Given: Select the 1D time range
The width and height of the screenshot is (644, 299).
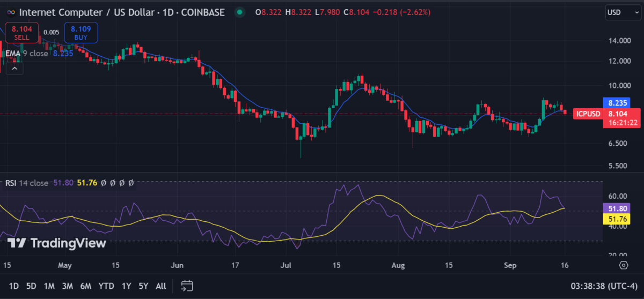Looking at the screenshot, I should pyautogui.click(x=14, y=286).
